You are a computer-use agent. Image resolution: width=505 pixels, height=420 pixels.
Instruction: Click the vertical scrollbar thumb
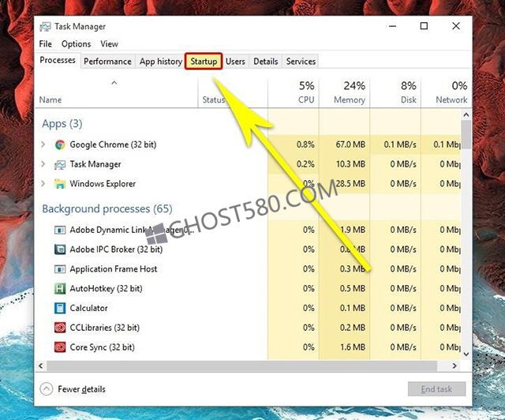point(466,134)
